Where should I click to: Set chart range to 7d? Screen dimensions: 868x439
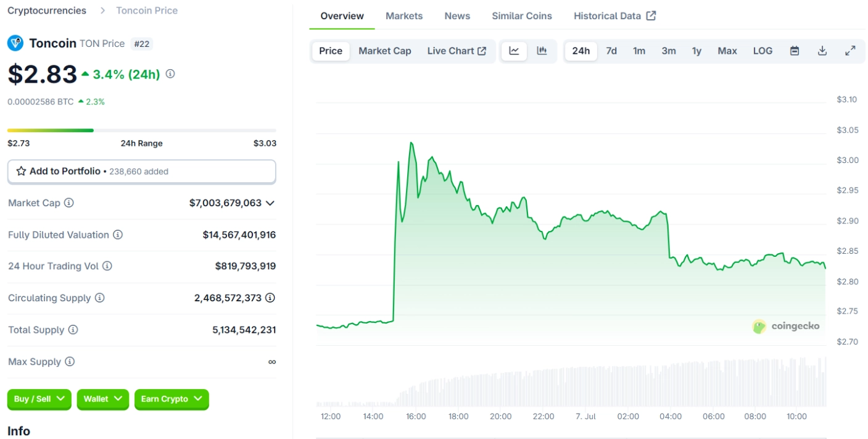click(611, 51)
